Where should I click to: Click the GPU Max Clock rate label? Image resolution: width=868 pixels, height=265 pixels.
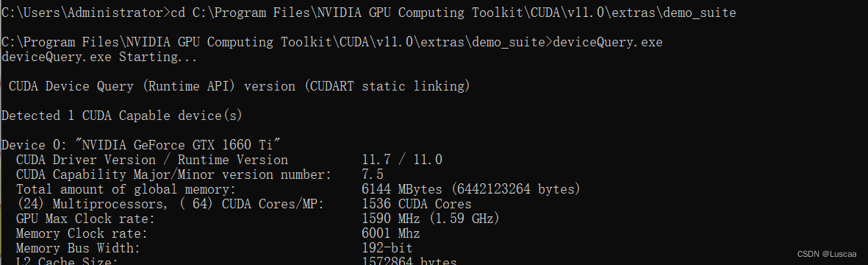85,219
